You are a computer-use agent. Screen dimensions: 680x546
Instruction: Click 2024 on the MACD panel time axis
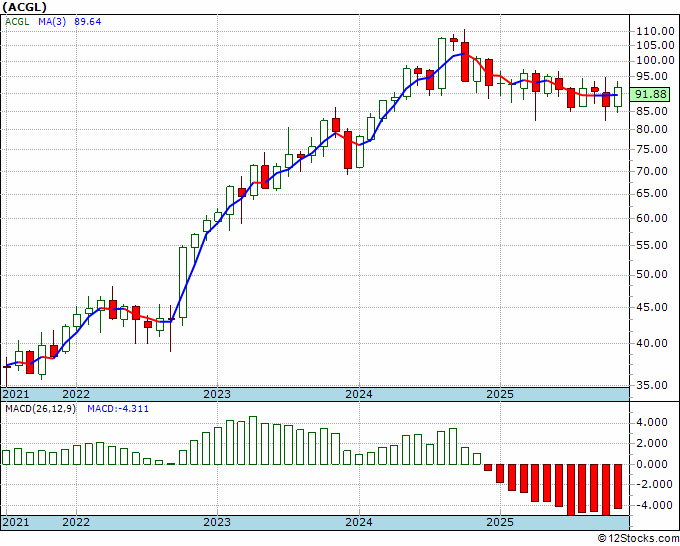point(359,522)
